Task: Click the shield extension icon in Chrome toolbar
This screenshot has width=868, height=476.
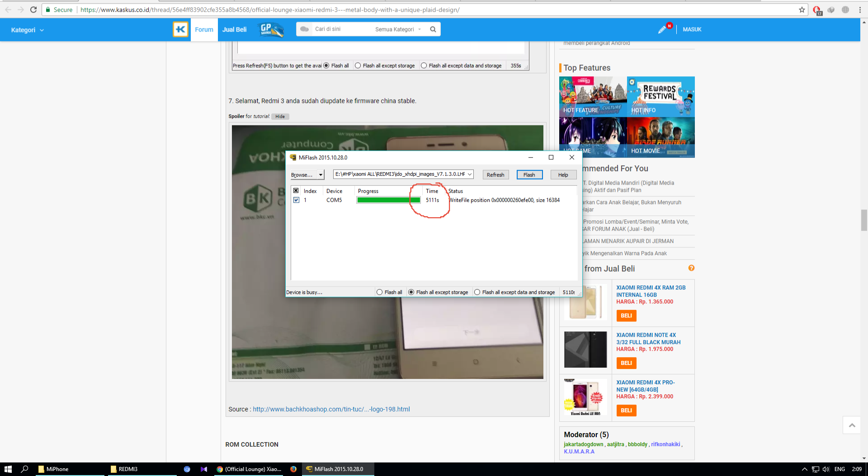Action: coord(831,9)
